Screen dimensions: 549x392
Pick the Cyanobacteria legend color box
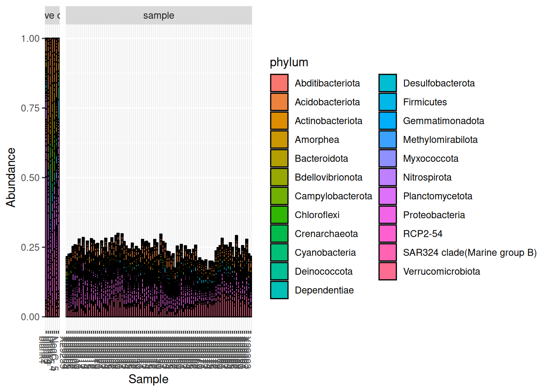pyautogui.click(x=279, y=252)
